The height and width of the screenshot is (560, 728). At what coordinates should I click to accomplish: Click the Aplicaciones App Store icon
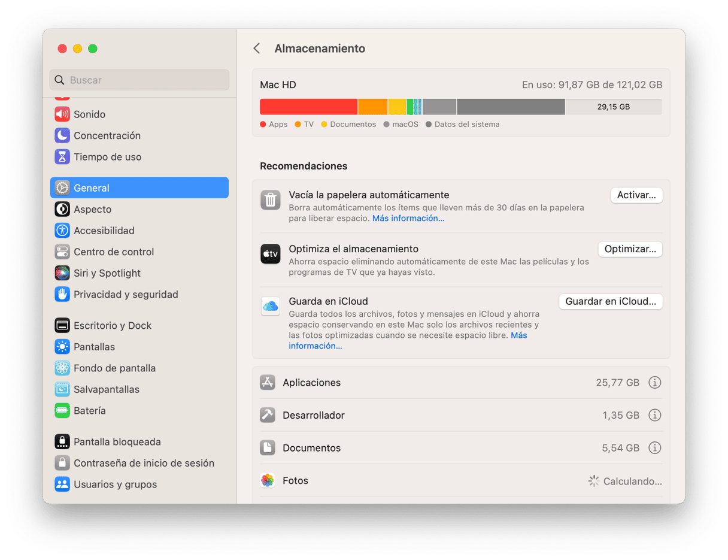click(x=268, y=382)
